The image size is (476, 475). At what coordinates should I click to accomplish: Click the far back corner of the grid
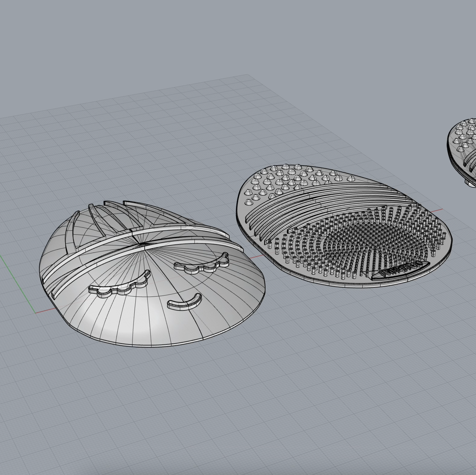tap(246, 75)
